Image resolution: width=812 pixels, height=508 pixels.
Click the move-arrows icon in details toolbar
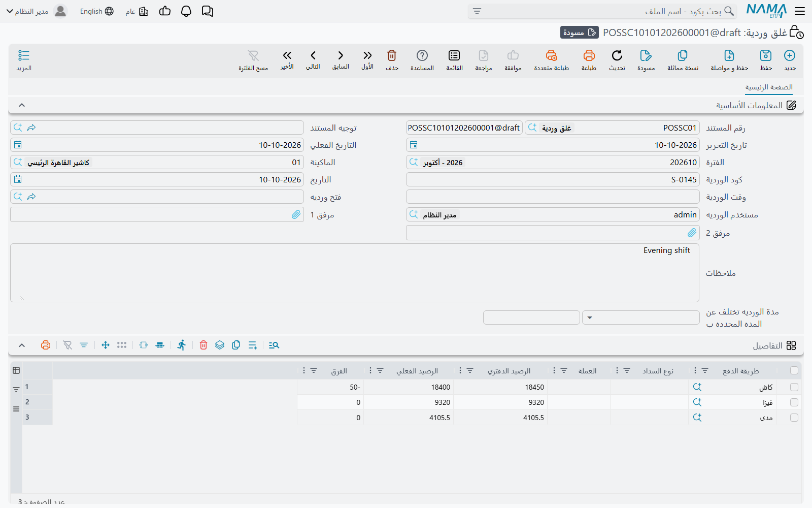106,345
